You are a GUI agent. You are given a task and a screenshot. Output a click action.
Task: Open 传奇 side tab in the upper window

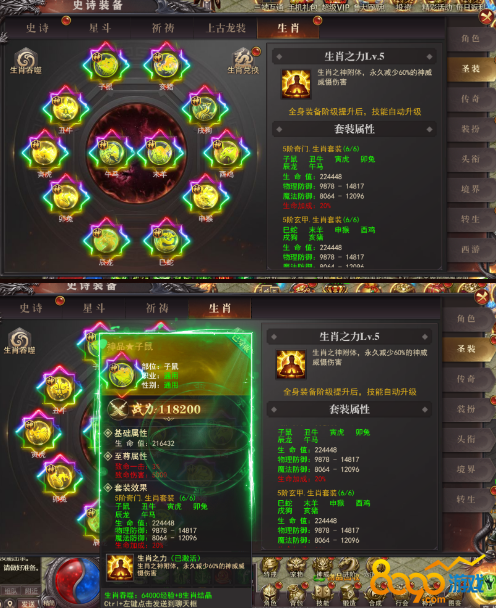click(470, 99)
